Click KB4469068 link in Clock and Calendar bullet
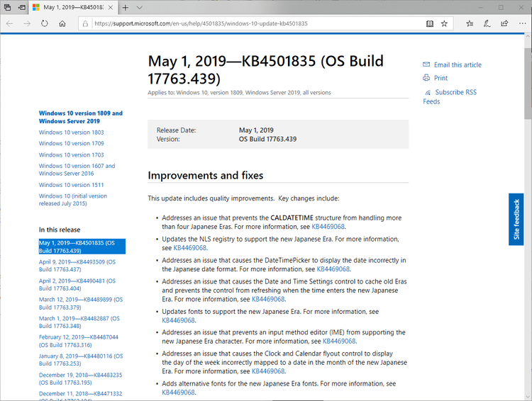This screenshot has width=532, height=401. (x=268, y=371)
